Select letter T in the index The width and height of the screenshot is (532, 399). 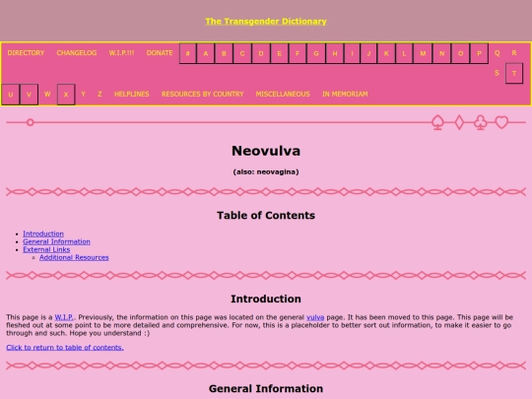pos(514,73)
